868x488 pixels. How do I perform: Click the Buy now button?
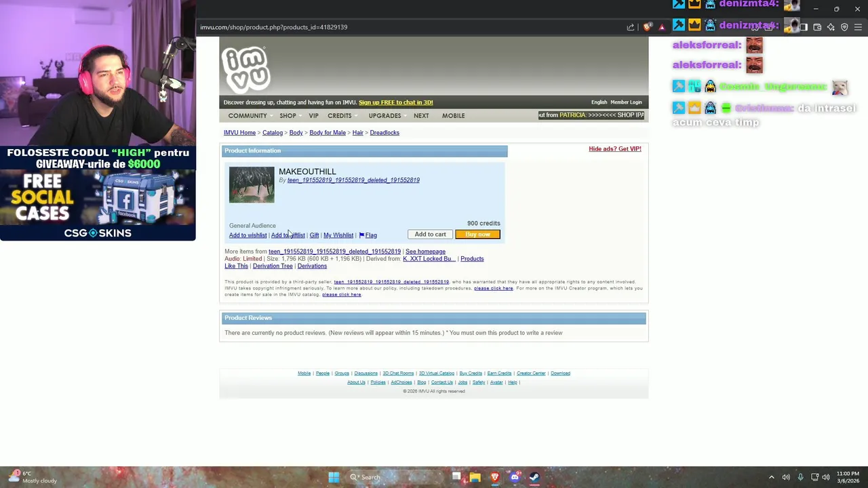coord(477,235)
